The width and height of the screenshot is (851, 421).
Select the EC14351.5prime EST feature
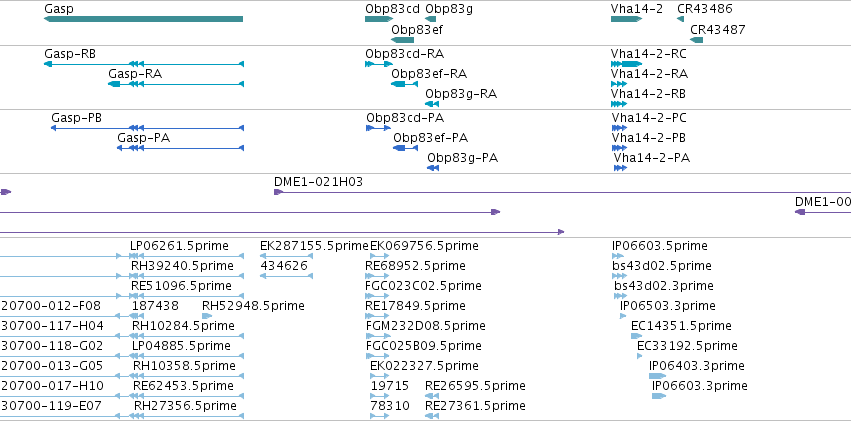coord(636,336)
